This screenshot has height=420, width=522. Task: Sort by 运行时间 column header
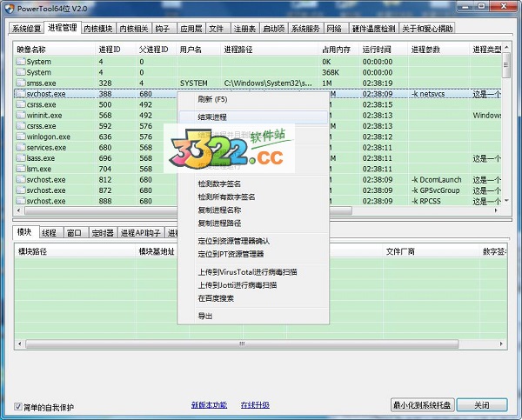click(383, 50)
